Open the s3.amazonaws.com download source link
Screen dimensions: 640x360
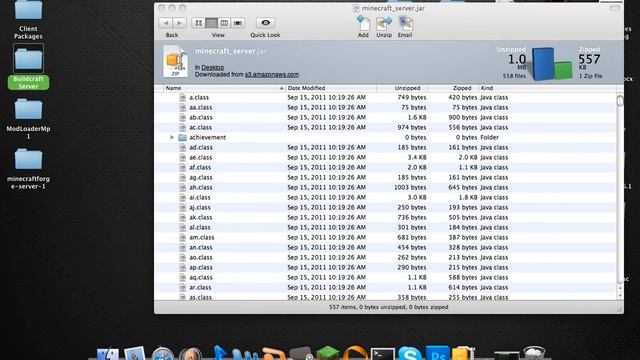click(x=272, y=74)
